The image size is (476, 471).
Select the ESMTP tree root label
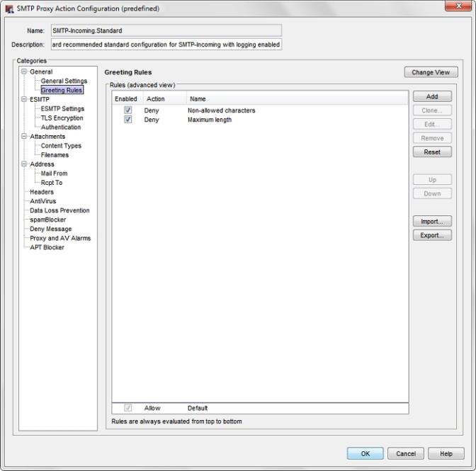coord(40,99)
